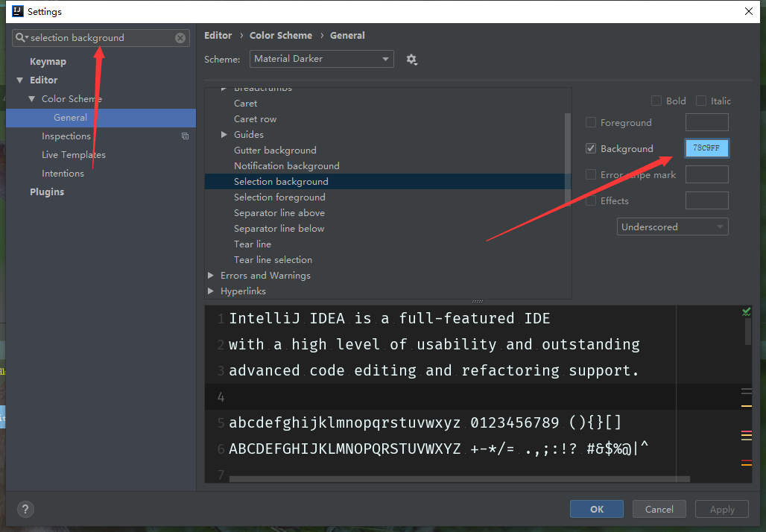This screenshot has height=532, width=766.
Task: Select the Separator line below item
Action: 279,229
